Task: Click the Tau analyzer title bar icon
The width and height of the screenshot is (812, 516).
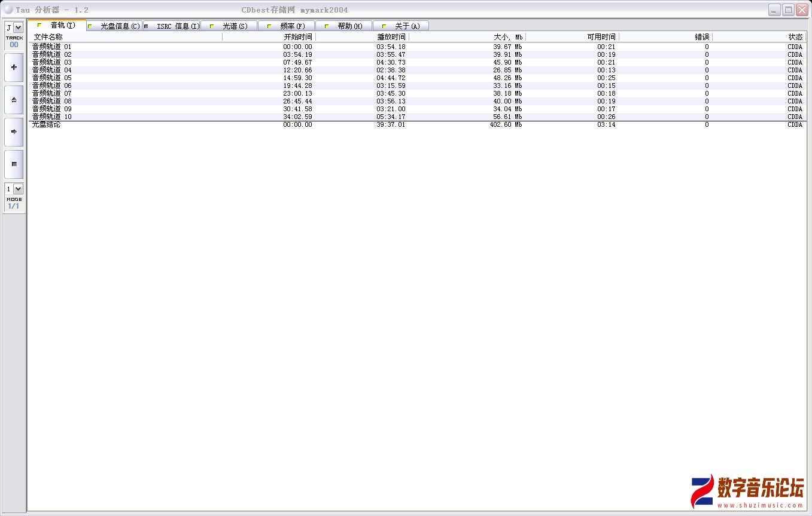Action: pos(8,10)
